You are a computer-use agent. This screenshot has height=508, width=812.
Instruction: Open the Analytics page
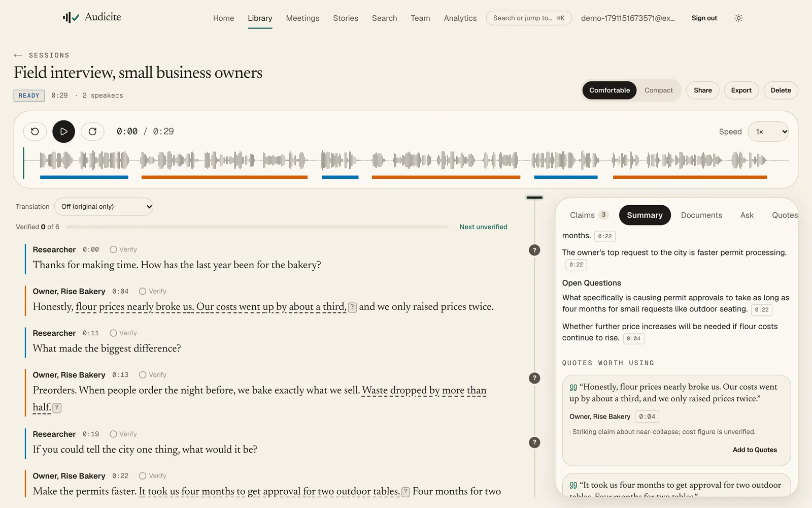click(460, 18)
